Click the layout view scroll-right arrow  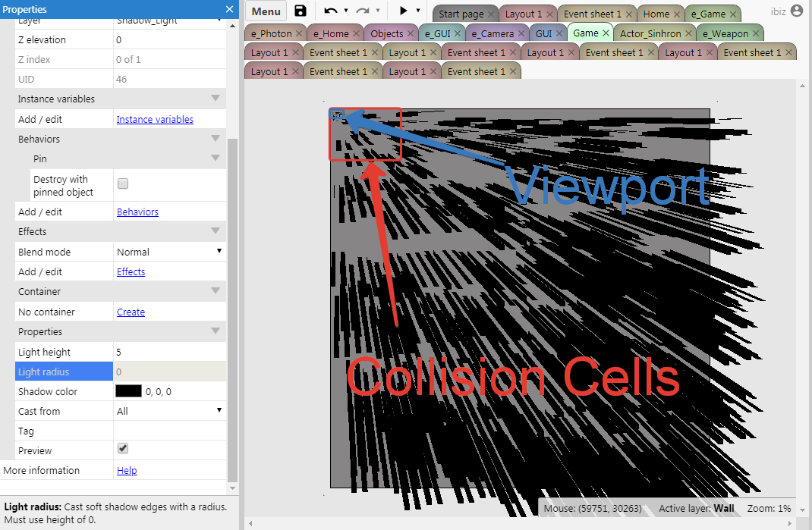[791, 524]
